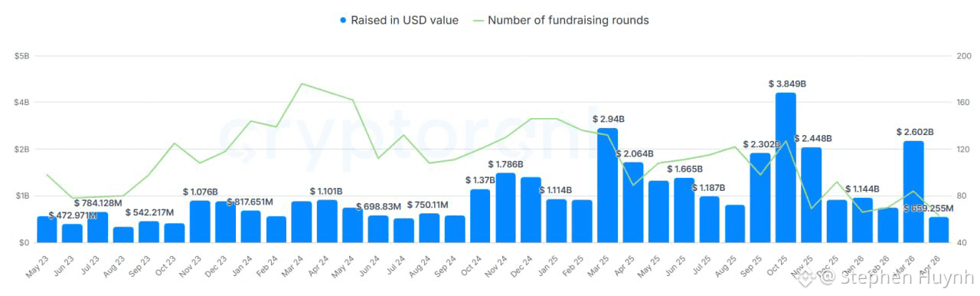Click the green legend line icon
Screen dimensions: 980x296
[478, 21]
